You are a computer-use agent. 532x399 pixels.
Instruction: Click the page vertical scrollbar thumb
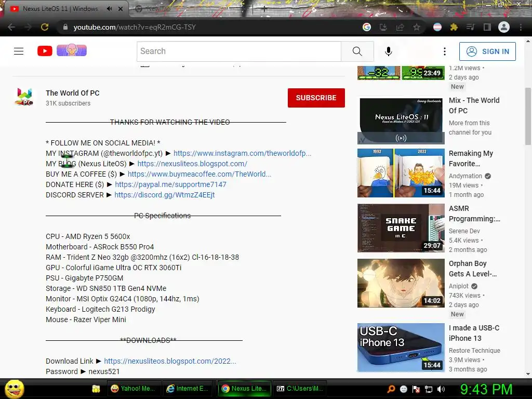pos(528,116)
